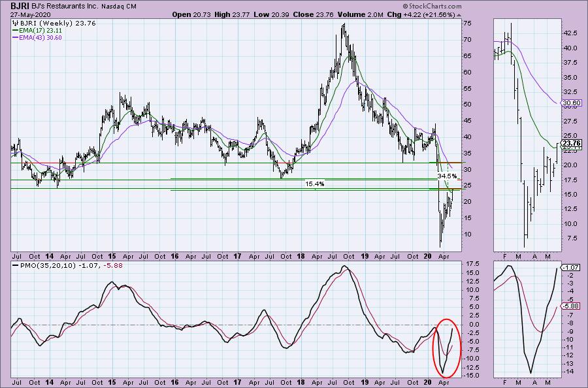
Task: Click the "-14" label on the zoomed PMO axis
Action: (x=568, y=372)
